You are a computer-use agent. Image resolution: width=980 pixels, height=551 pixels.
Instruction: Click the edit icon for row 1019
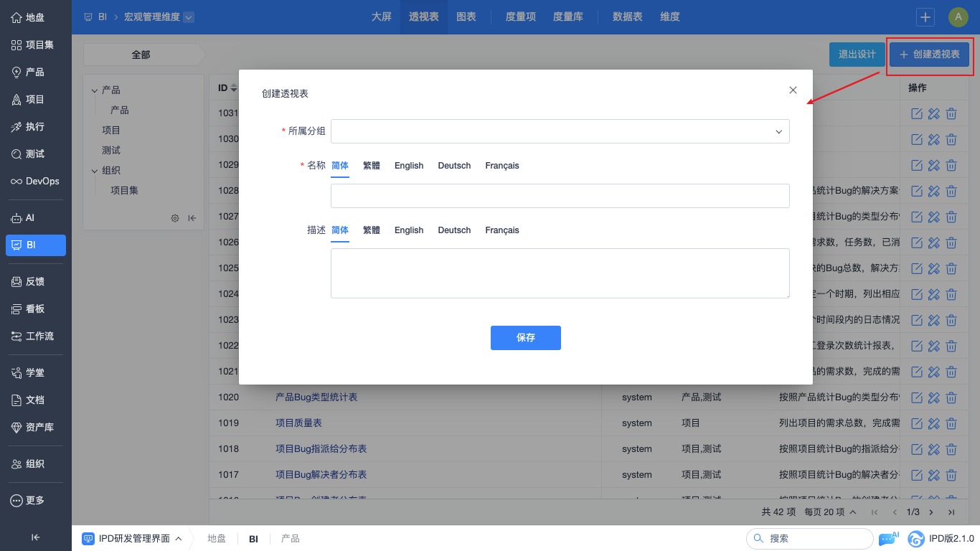click(916, 423)
